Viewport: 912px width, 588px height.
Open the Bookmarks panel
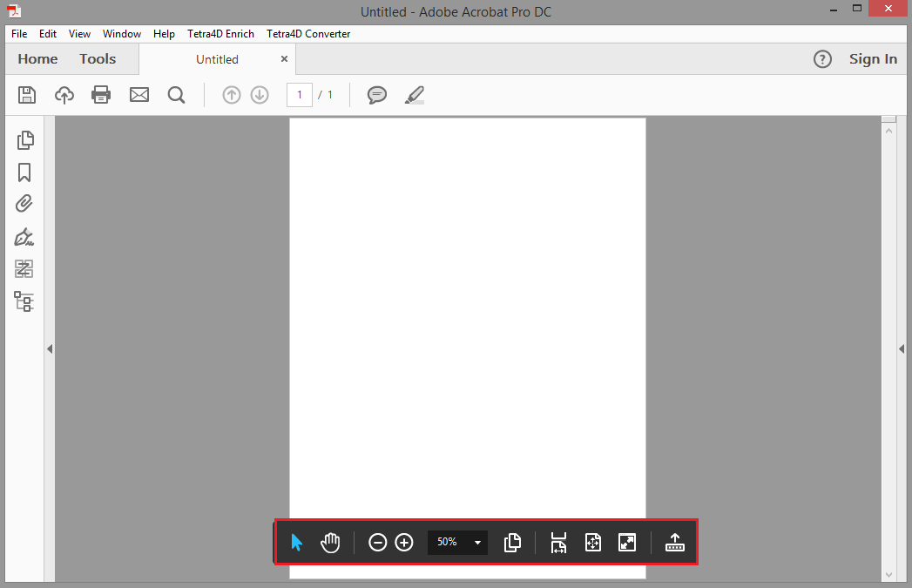[24, 172]
